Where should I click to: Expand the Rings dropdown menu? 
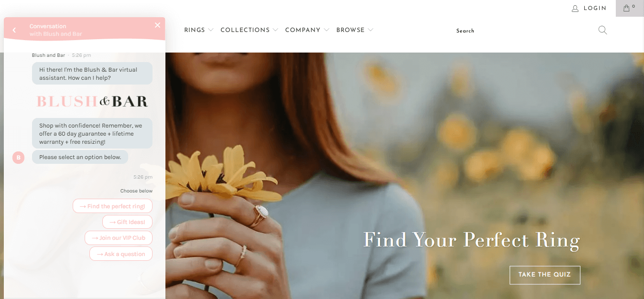199,30
